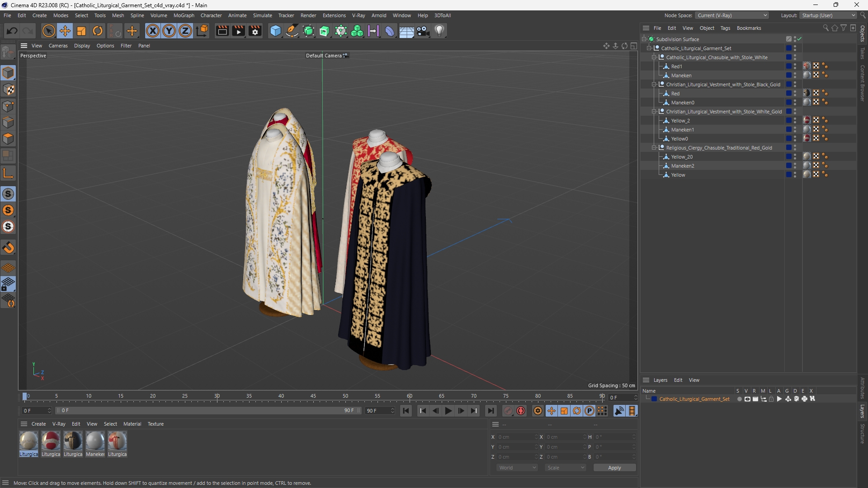This screenshot has width=868, height=488.
Task: Switch to Points mode
Action: (8, 106)
